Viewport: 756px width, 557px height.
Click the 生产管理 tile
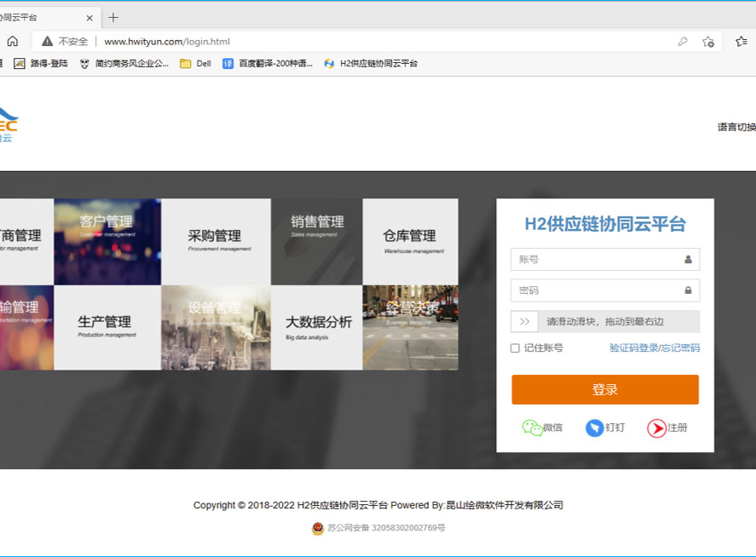point(107,328)
